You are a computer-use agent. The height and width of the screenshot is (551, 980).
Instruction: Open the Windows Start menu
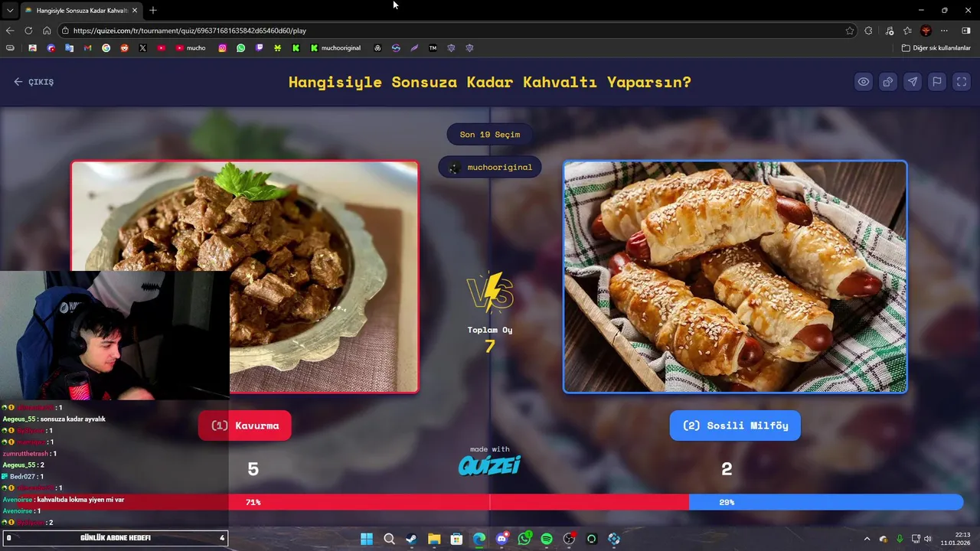pos(367,539)
